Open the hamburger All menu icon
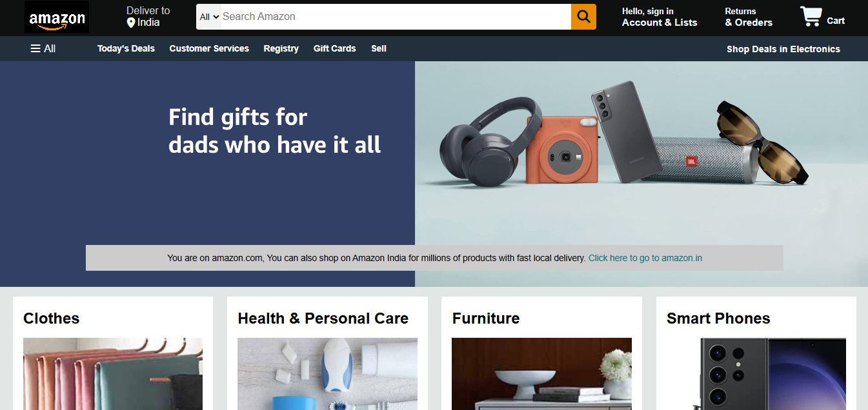Viewport: 868px width, 410px height. pyautogui.click(x=35, y=48)
